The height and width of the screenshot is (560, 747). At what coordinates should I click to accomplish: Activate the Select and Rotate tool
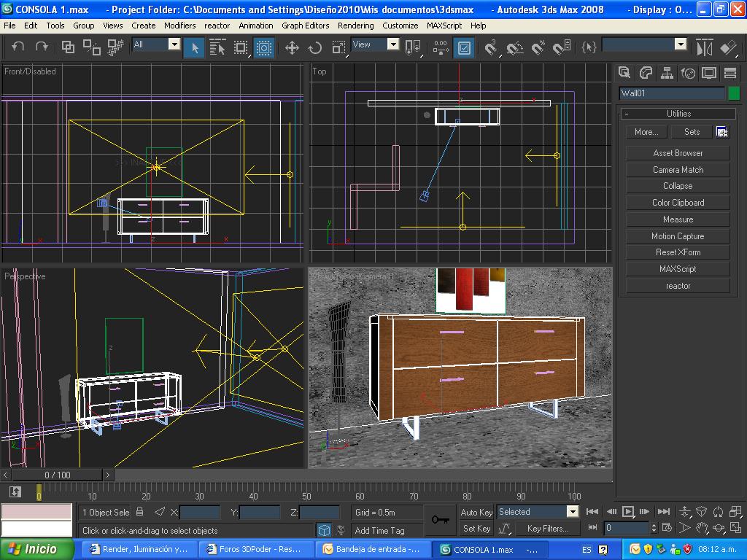tap(315, 48)
